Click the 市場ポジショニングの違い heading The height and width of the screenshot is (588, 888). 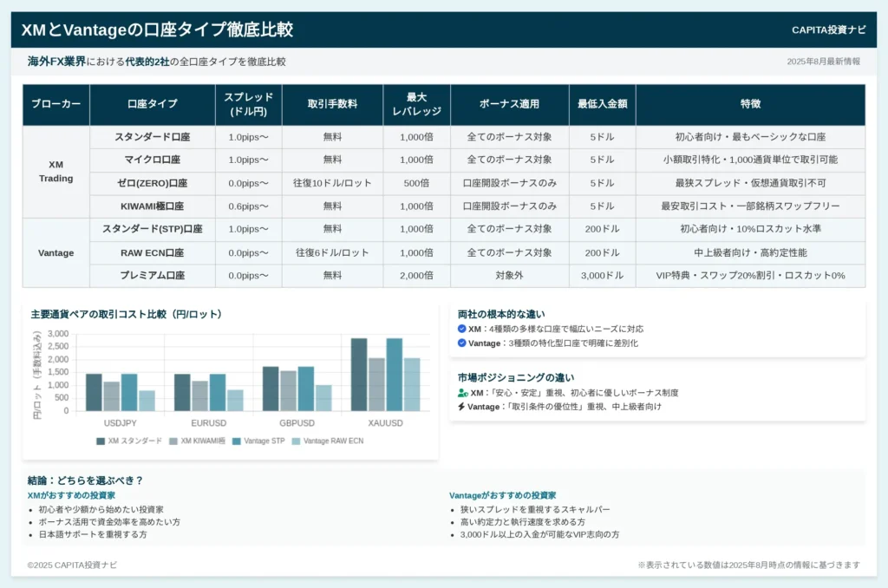click(516, 378)
